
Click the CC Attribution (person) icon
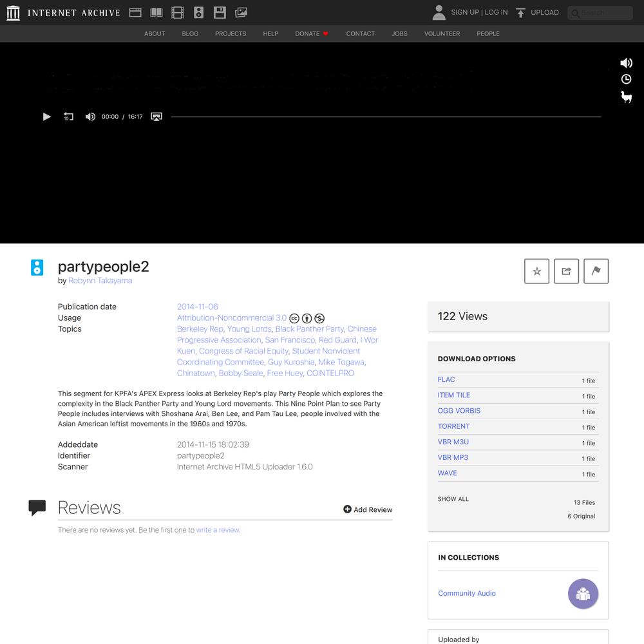(307, 318)
